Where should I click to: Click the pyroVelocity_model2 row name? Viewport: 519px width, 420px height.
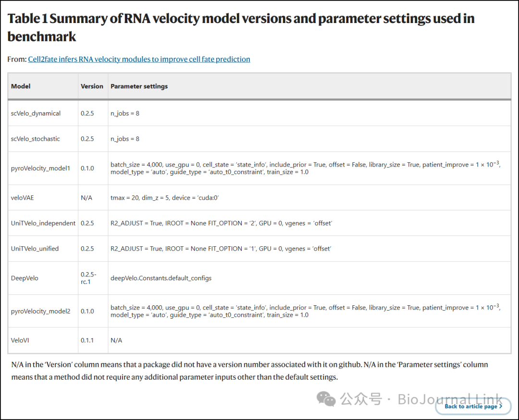tap(40, 311)
